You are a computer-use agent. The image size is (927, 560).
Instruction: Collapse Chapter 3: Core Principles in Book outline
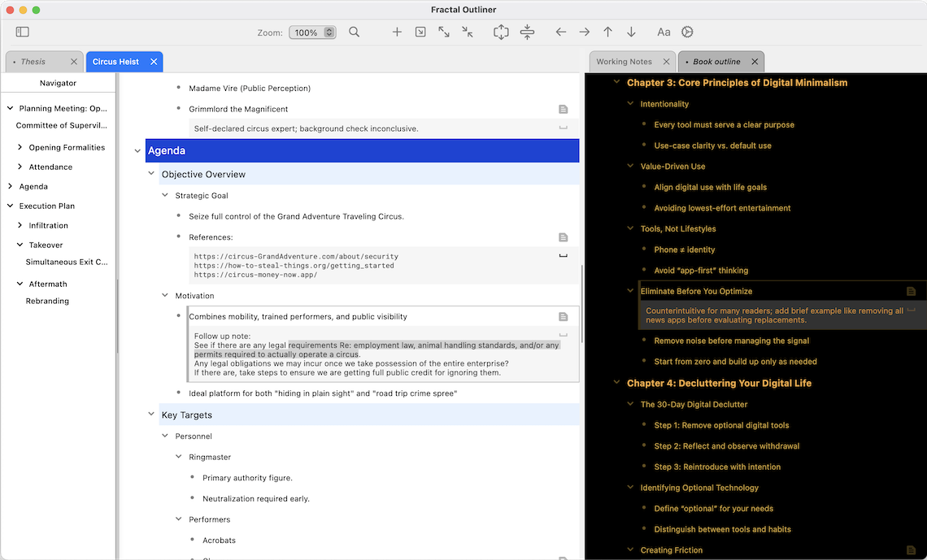616,82
